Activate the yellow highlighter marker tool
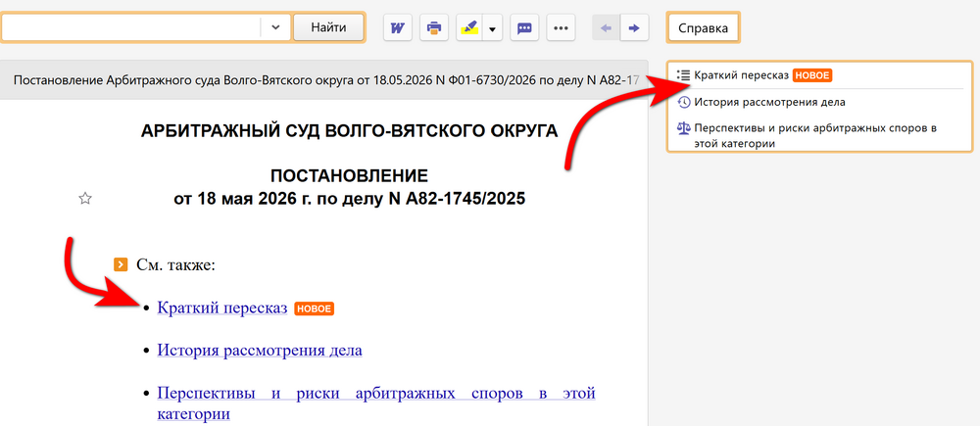The width and height of the screenshot is (980, 426). click(x=468, y=27)
